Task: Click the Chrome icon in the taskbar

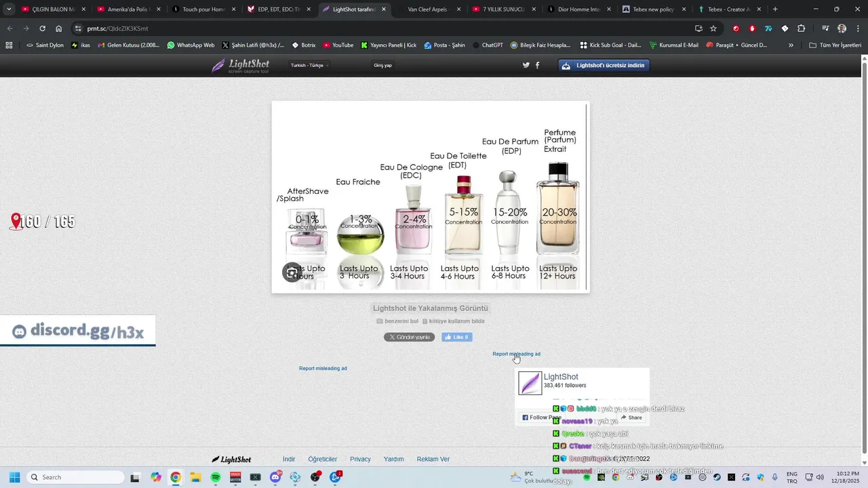Action: 176,477
